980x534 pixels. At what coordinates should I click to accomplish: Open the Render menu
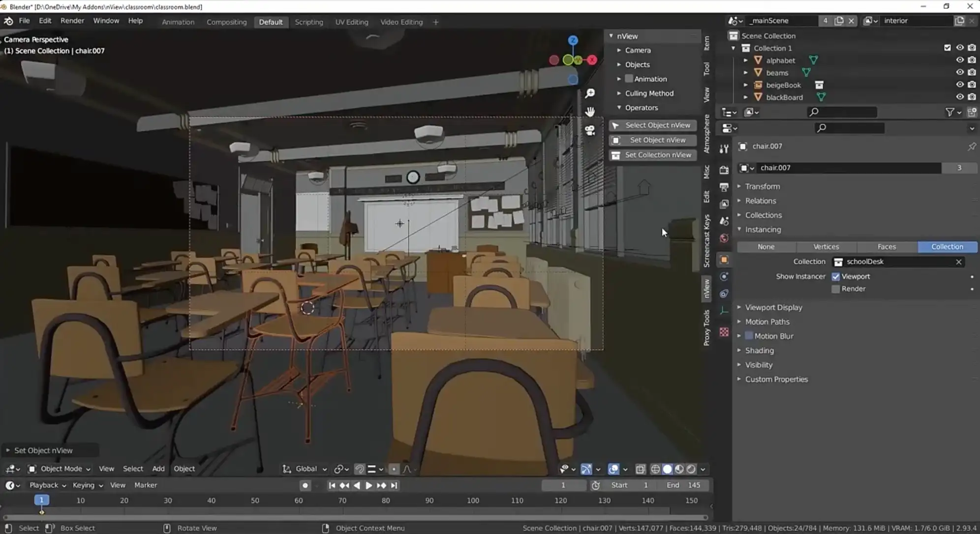pyautogui.click(x=72, y=21)
